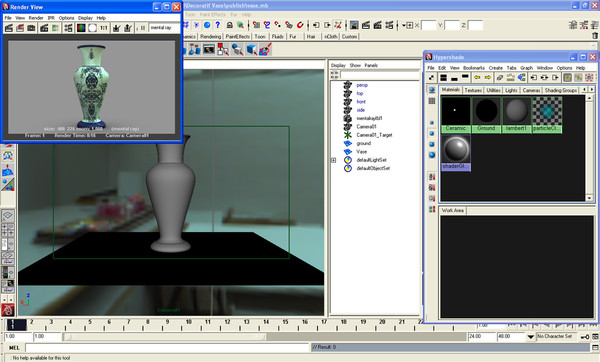Select the Rendering shelf tab
The image size is (600, 362).
[211, 37]
